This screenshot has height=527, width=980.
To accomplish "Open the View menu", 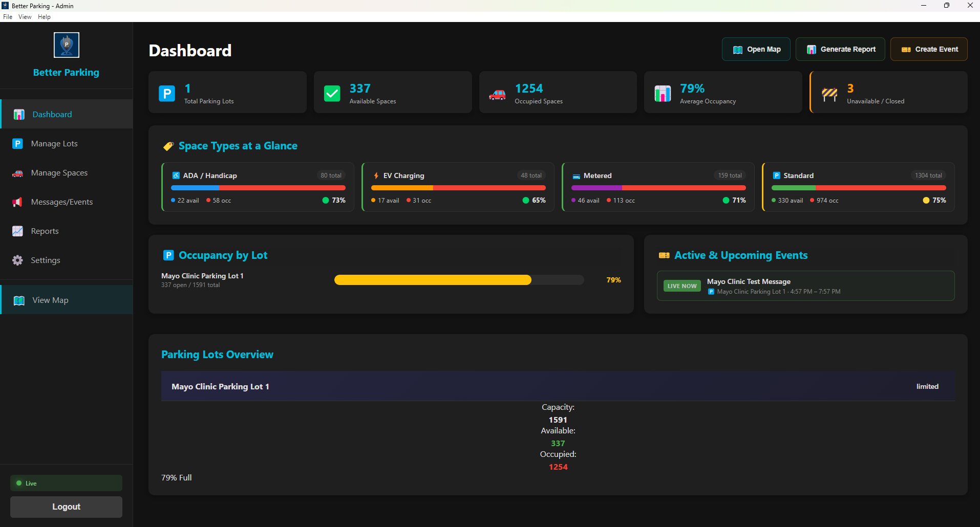I will [25, 16].
